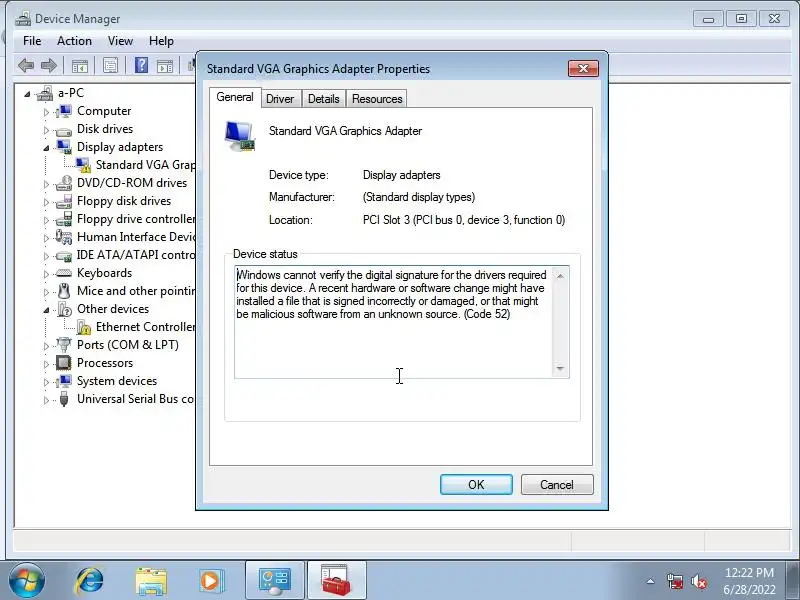The image size is (800, 600).
Task: Select the Standard VGA adapter warning icon
Action: [83, 165]
